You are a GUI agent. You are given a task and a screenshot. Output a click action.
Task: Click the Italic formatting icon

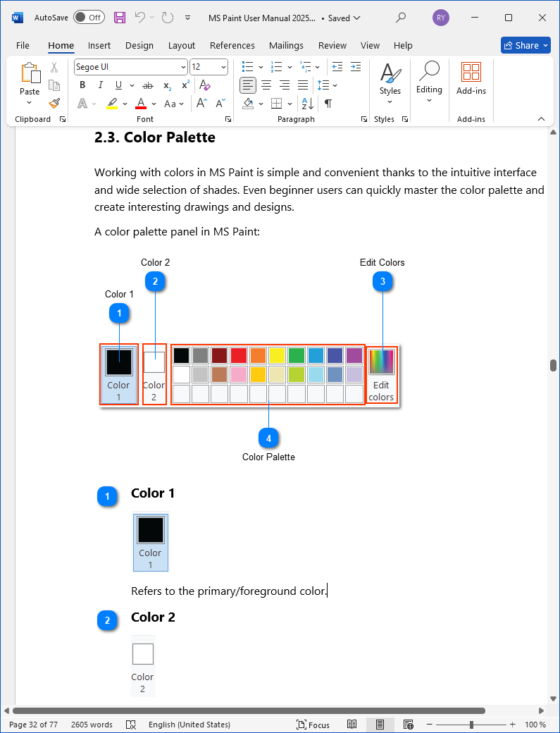click(x=101, y=85)
